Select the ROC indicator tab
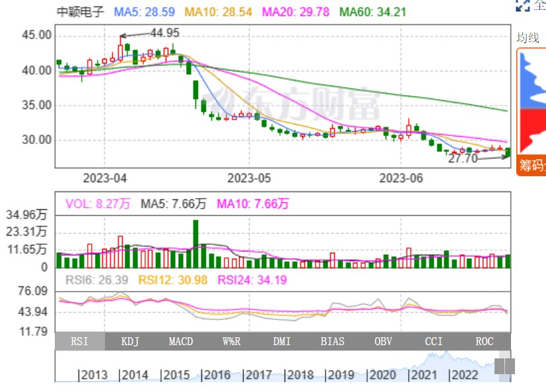This screenshot has width=546, height=392. [x=485, y=341]
